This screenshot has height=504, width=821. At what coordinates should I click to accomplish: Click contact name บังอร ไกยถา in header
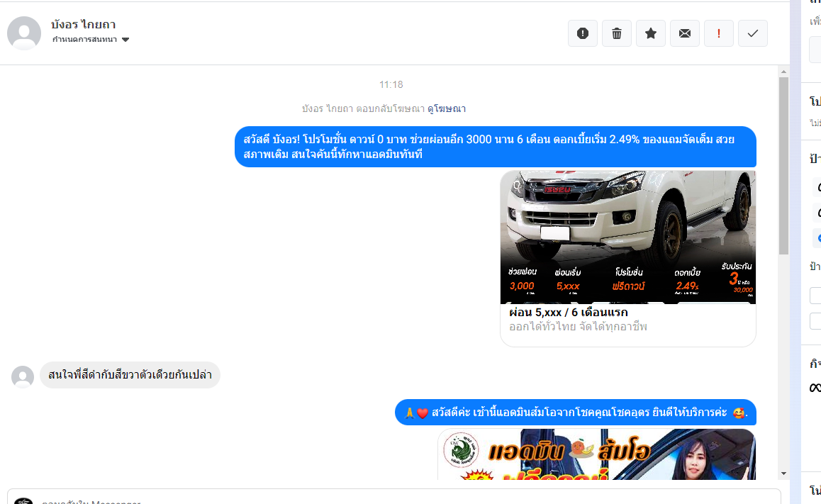pyautogui.click(x=83, y=25)
